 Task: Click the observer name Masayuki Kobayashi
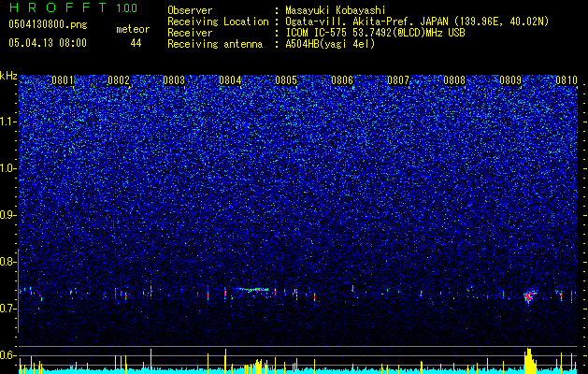336,10
